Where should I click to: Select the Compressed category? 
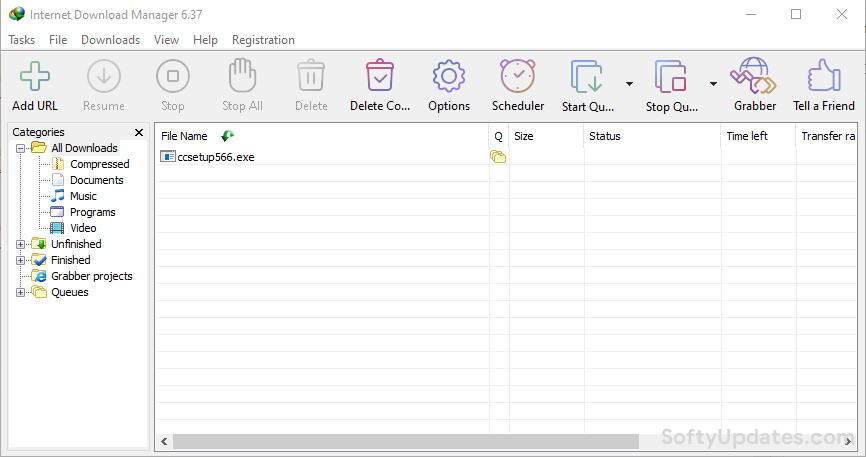point(99,164)
